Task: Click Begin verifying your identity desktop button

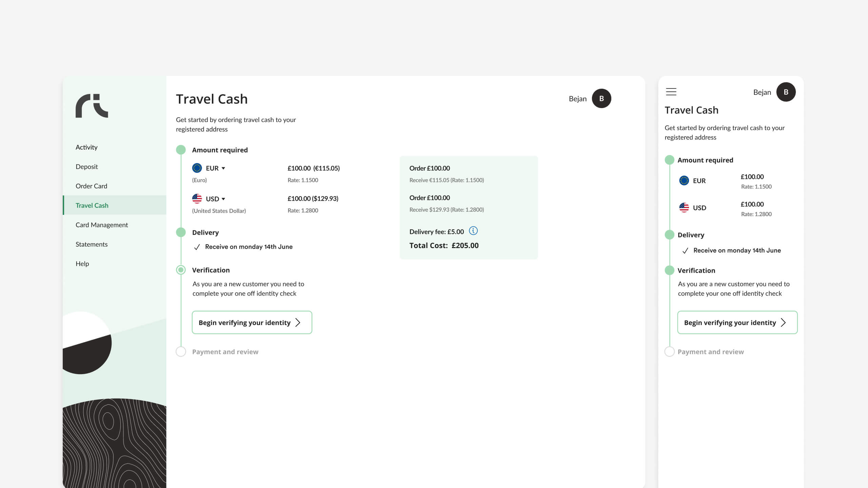Action: coord(252,323)
